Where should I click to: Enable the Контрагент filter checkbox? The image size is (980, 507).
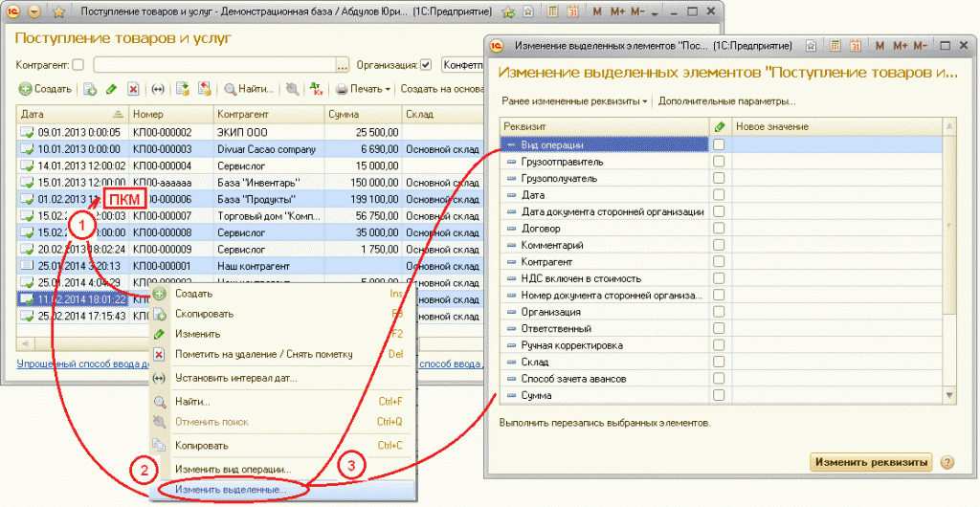tap(78, 65)
